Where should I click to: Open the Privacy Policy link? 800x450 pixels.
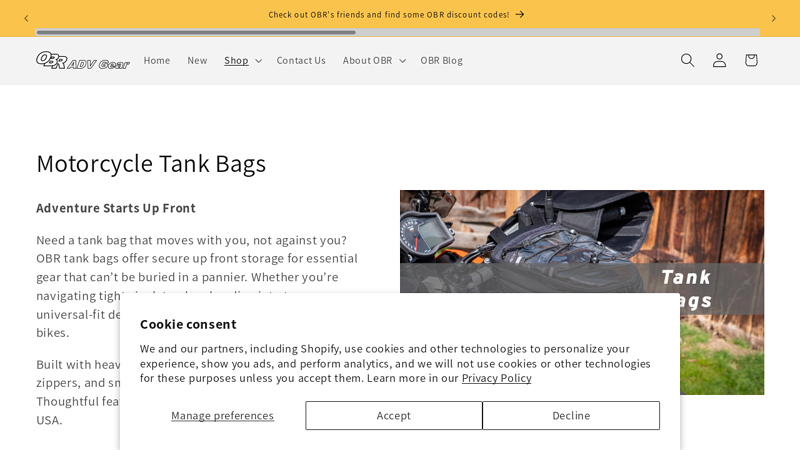click(496, 378)
